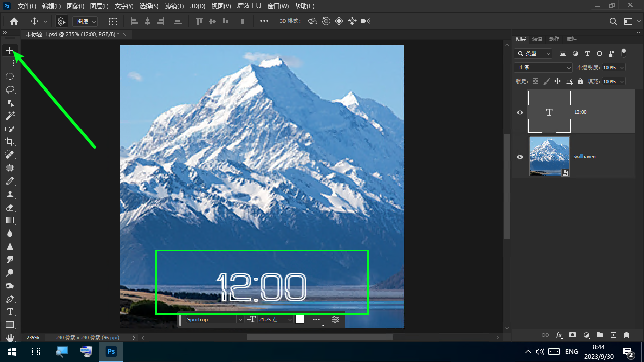Select the Pen tool
The height and width of the screenshot is (362, 644).
coord(10,299)
